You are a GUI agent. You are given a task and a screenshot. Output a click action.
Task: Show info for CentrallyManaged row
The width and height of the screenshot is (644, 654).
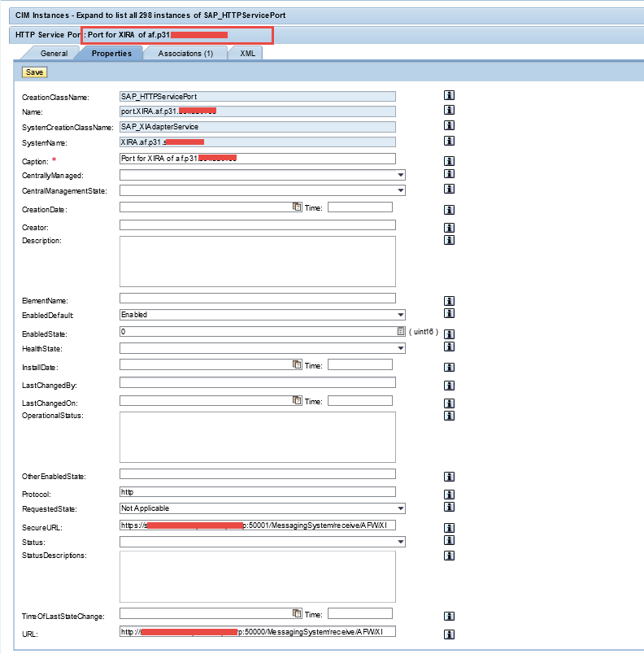449,173
